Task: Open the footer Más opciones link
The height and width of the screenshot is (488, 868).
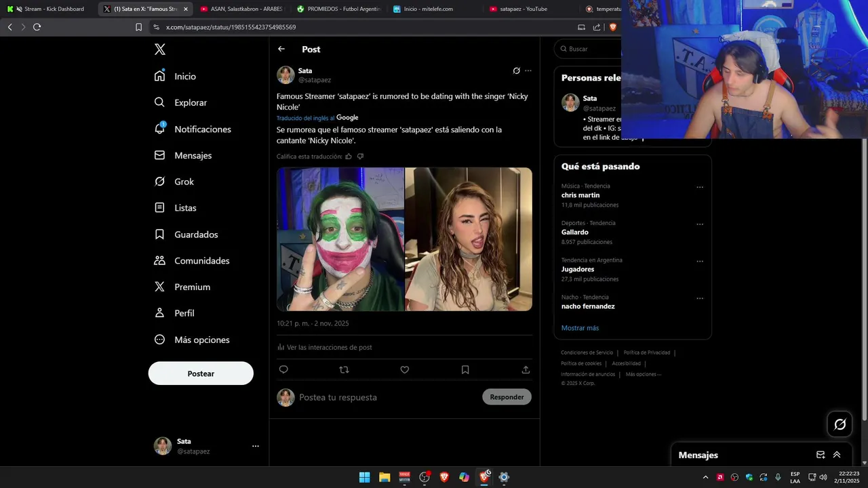Action: pos(643,374)
